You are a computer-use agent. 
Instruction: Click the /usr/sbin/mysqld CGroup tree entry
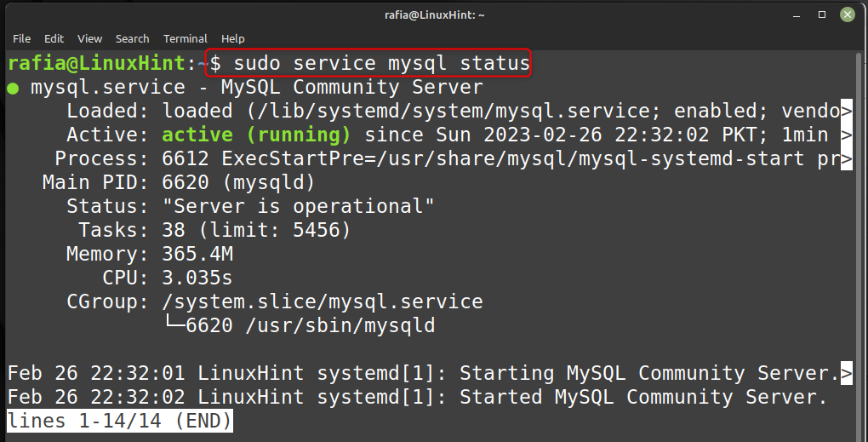tap(311, 325)
